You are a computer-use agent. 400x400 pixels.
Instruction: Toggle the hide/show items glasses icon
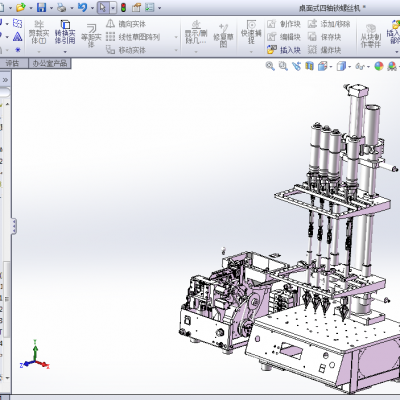point(360,66)
